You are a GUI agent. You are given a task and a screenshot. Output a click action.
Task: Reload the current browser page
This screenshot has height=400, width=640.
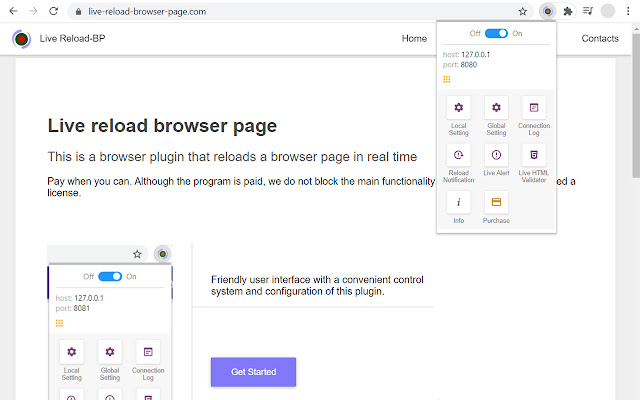coord(53,11)
